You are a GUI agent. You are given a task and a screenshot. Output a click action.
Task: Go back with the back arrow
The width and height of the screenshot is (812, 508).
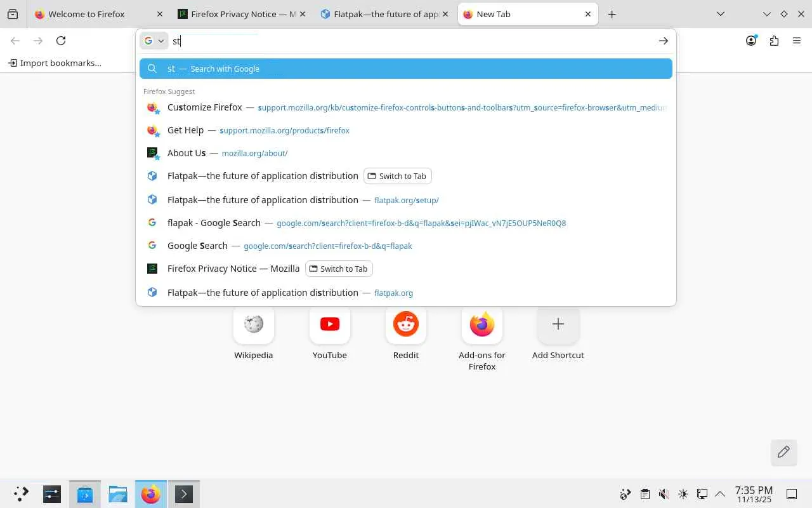point(15,41)
